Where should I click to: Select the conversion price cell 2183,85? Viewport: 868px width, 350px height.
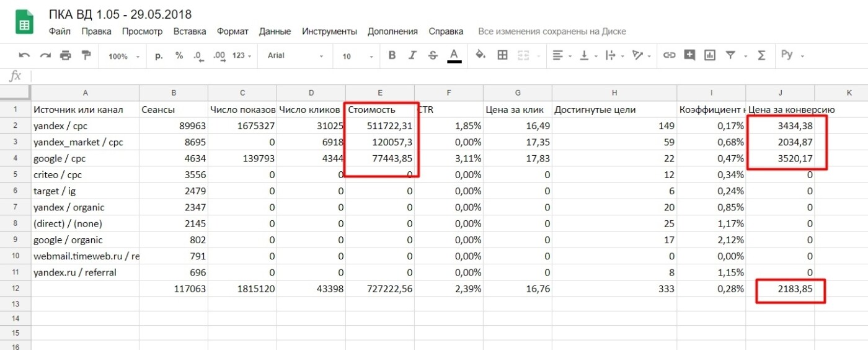(780, 289)
